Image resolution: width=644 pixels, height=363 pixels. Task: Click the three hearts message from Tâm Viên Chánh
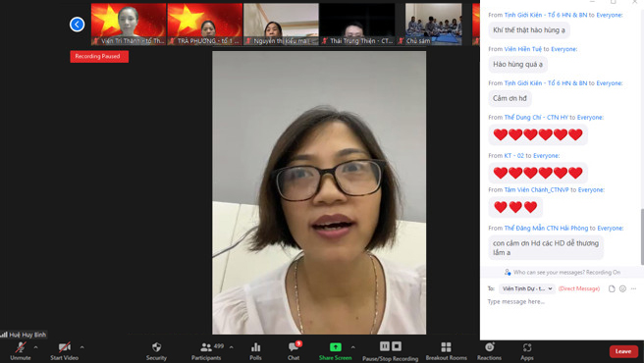(515, 207)
